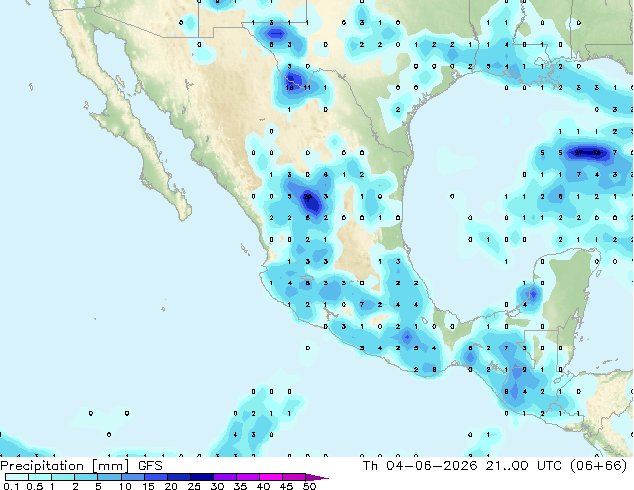The width and height of the screenshot is (634, 490).
Task: Click the '27' precipitation value over the Gulf
Action: pyautogui.click(x=579, y=152)
